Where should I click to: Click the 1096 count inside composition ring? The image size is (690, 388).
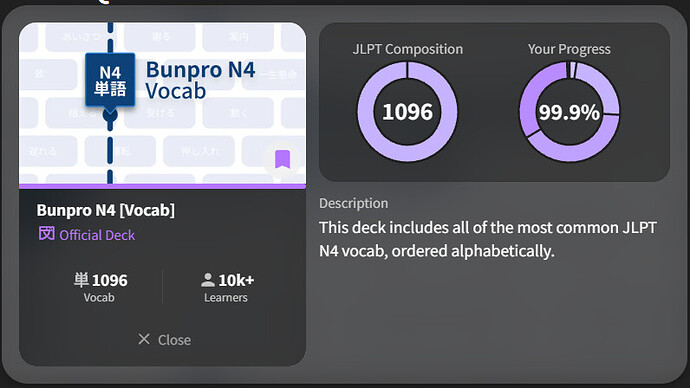point(407,112)
